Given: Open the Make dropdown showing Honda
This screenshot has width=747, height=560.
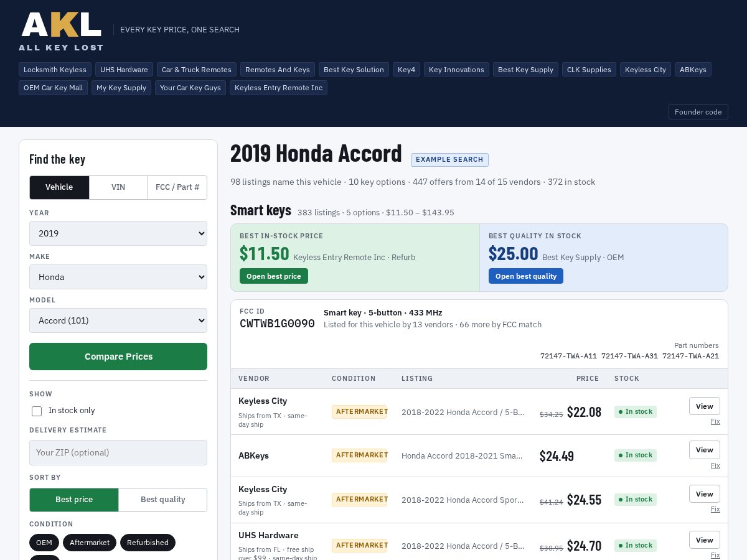Looking at the screenshot, I should click(x=118, y=277).
